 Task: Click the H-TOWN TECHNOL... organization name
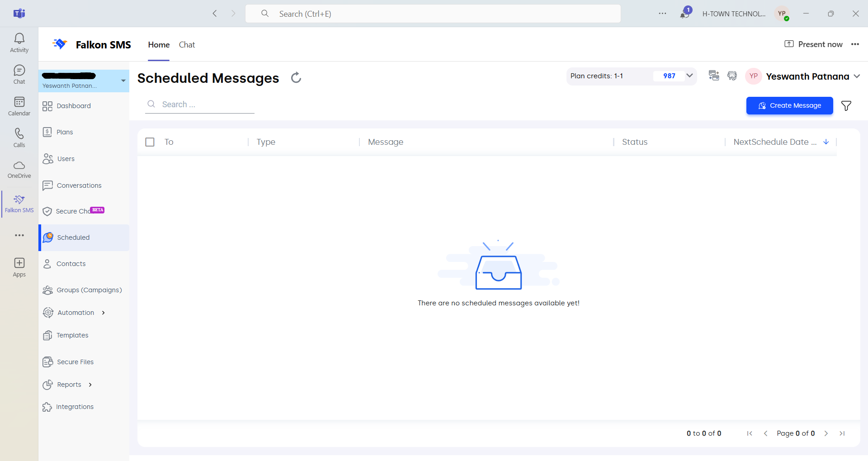coord(734,14)
